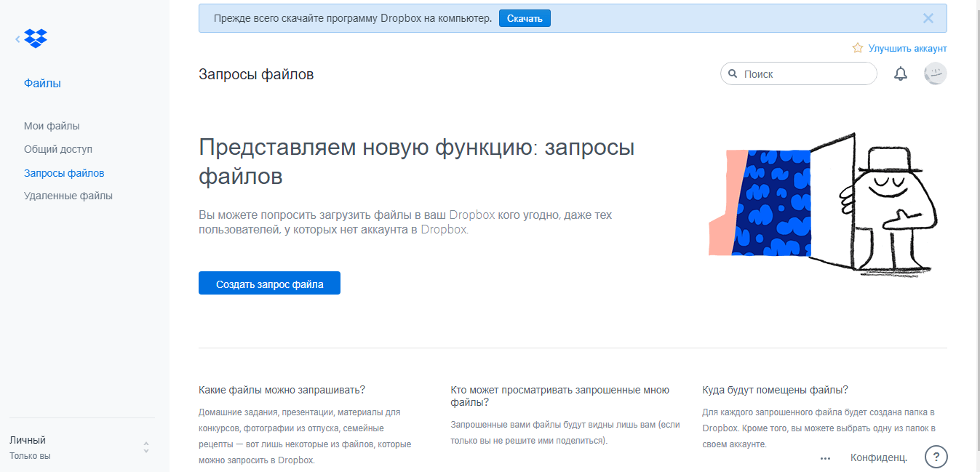This screenshot has height=472, width=980.
Task: Open notifications bell icon
Action: tap(901, 73)
